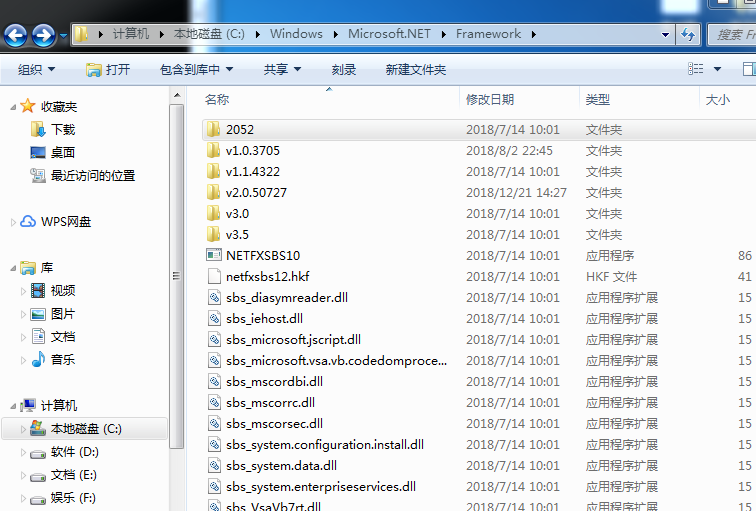The image size is (756, 511).
Task: Expand the WPS网盘 tree node
Action: tap(13, 222)
